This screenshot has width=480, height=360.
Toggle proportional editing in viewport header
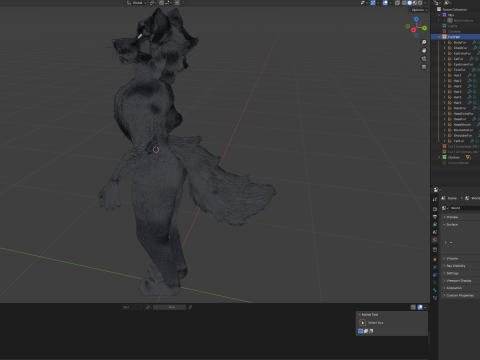[177, 3]
